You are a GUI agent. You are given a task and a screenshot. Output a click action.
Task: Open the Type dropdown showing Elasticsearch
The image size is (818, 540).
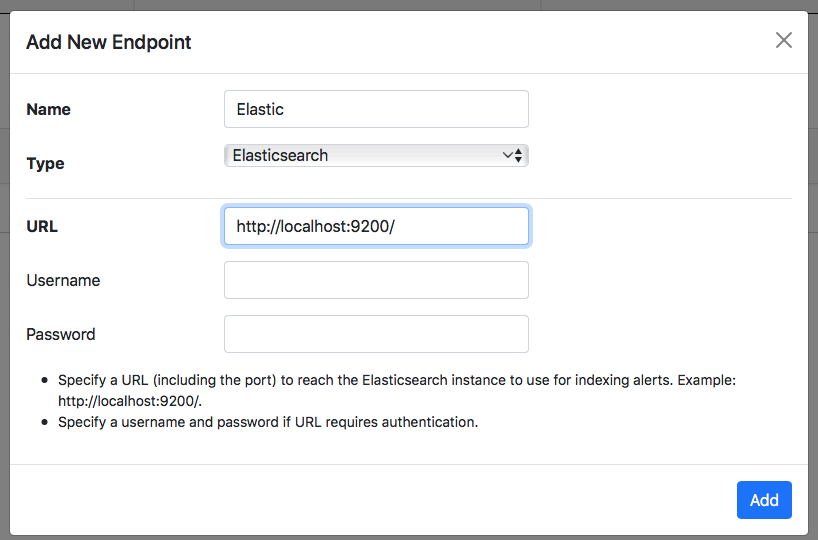pos(376,155)
